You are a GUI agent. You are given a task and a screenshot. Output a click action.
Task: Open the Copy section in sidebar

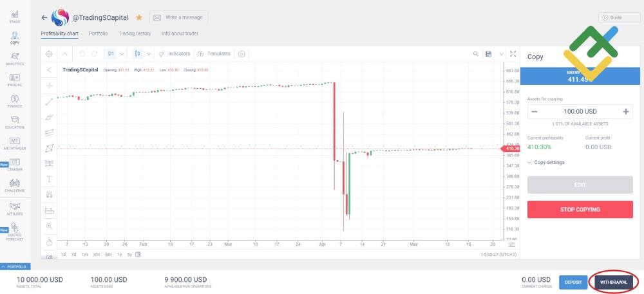click(15, 38)
